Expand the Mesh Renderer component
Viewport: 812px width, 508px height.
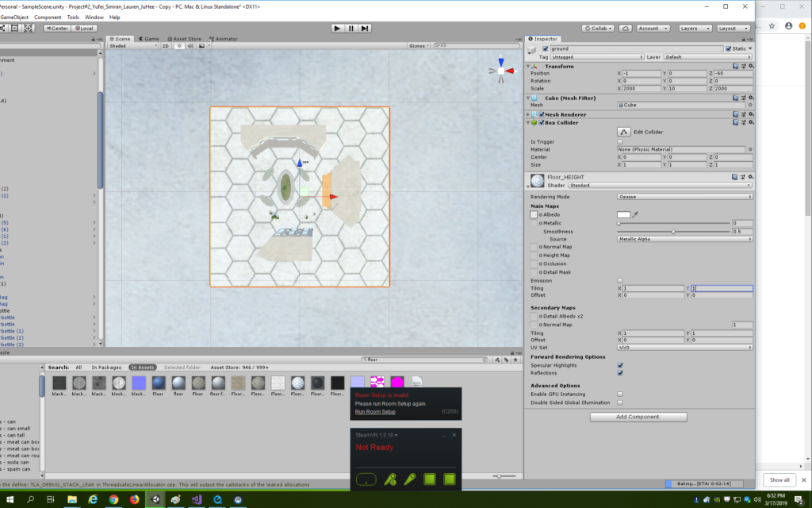(x=528, y=114)
